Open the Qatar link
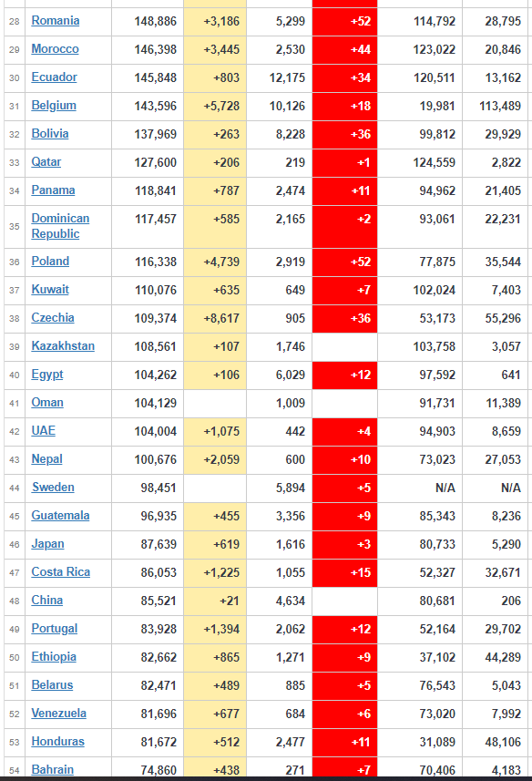The height and width of the screenshot is (781, 532). coord(46,162)
